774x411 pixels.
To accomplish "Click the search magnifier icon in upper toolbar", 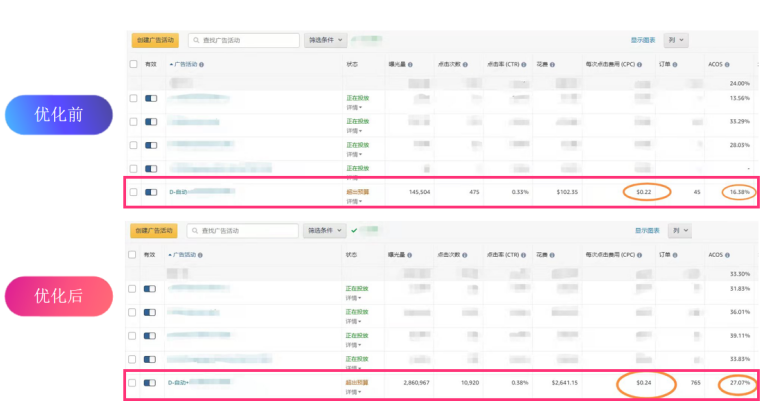I will [x=196, y=40].
